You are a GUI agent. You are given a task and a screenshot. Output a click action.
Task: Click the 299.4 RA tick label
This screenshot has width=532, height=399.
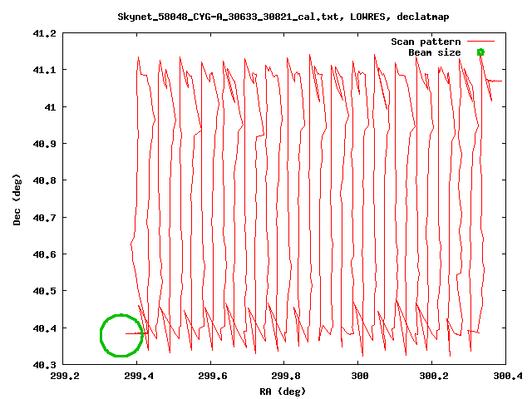click(139, 376)
